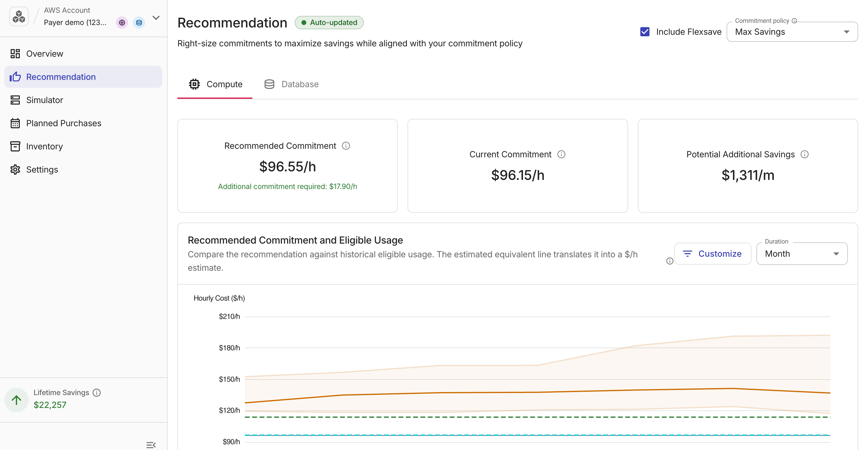The height and width of the screenshot is (450, 868).
Task: Click Potential Additional Savings info icon
Action: tap(804, 154)
